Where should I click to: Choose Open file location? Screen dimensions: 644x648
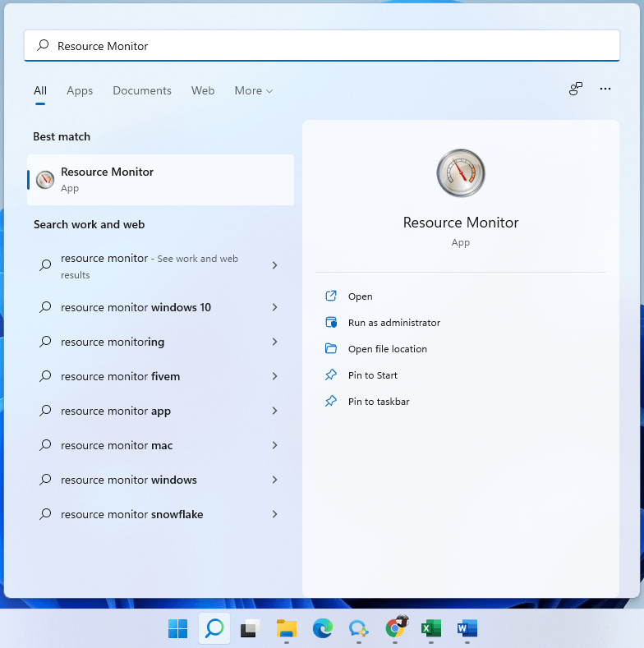(388, 349)
